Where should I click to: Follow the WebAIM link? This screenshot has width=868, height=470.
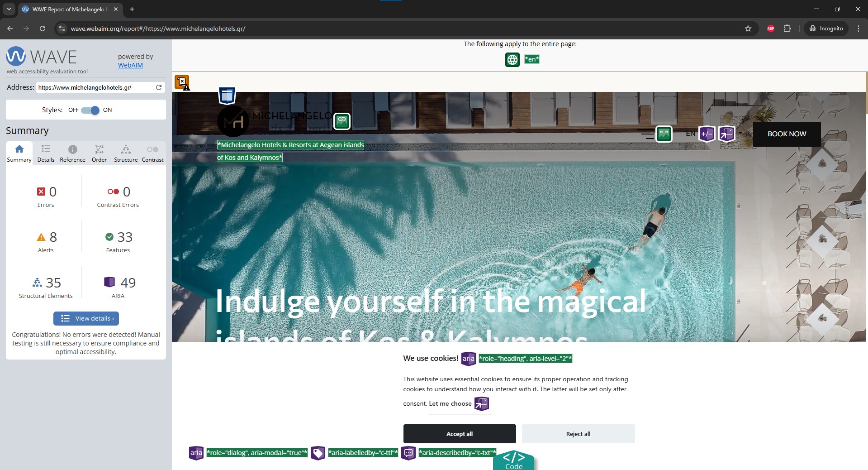point(130,65)
